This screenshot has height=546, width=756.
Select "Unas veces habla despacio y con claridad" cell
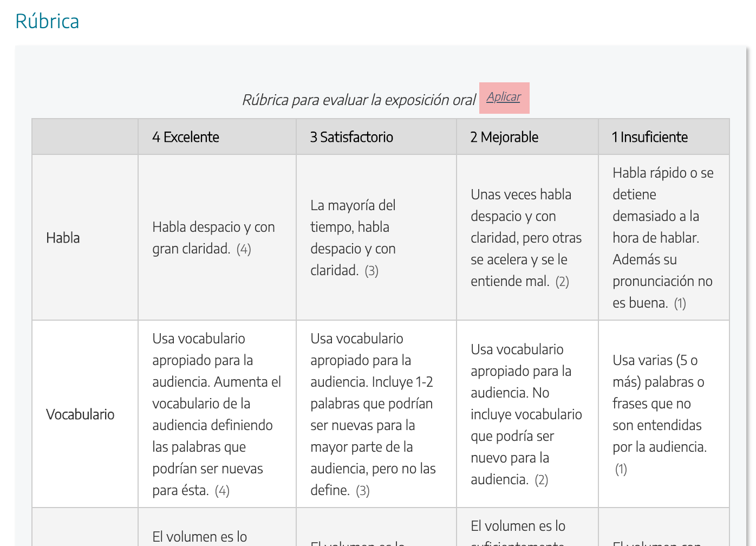[526, 237]
